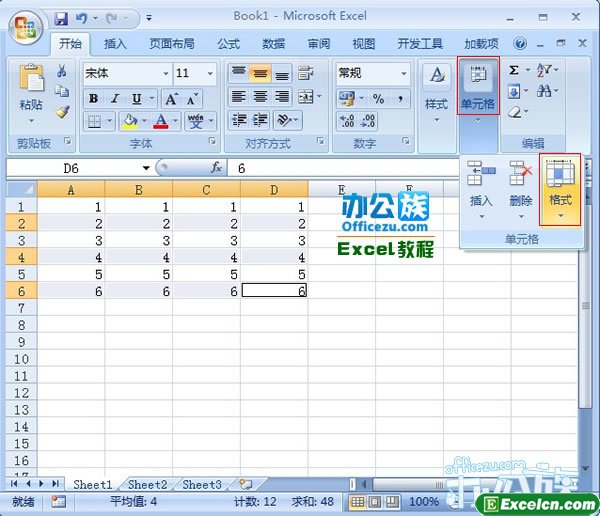Cut selection with the scissors icon
This screenshot has width=600, height=516.
point(61,70)
